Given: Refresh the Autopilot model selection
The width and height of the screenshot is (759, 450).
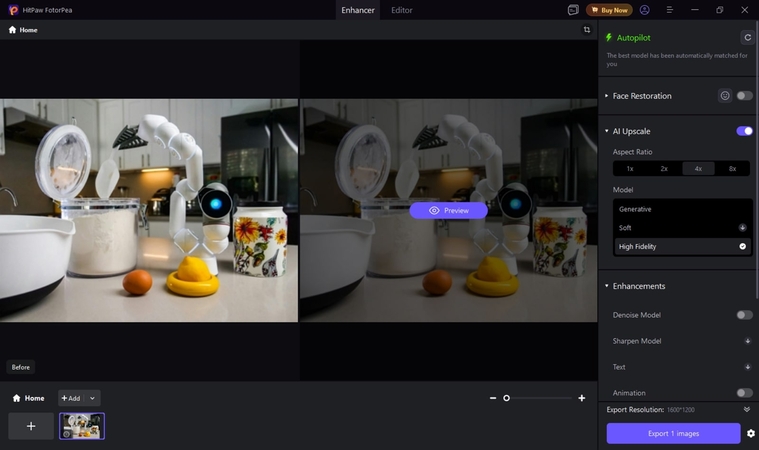Looking at the screenshot, I should point(747,37).
